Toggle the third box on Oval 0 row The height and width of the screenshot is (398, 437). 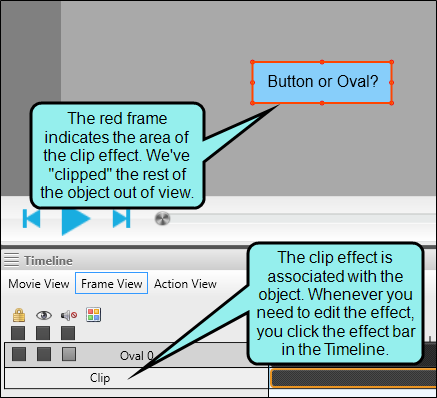point(69,354)
